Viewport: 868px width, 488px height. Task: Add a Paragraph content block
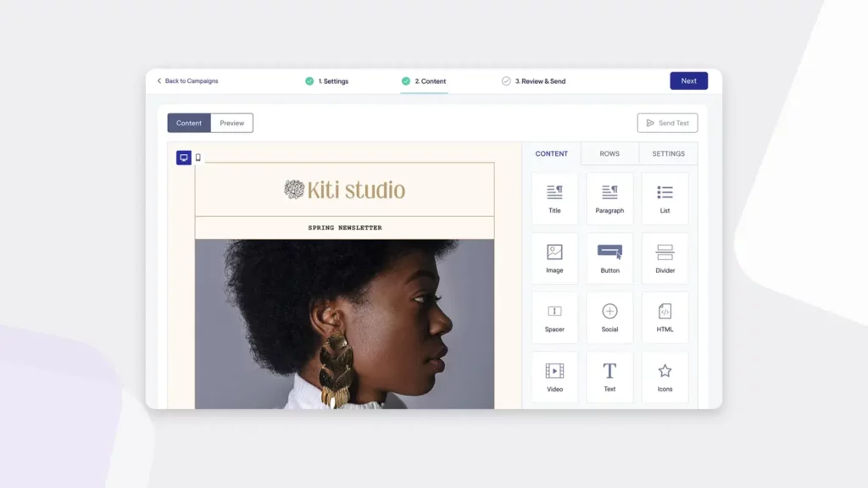click(609, 198)
